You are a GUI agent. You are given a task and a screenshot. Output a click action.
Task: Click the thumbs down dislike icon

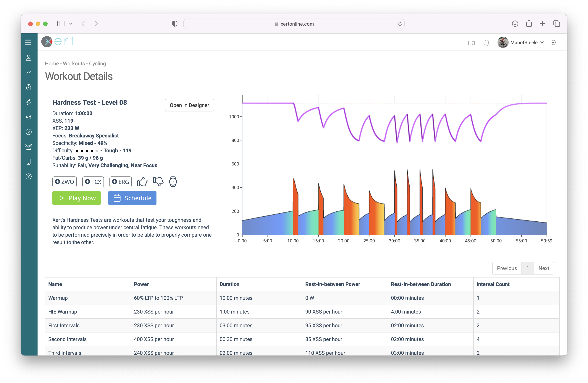point(158,182)
